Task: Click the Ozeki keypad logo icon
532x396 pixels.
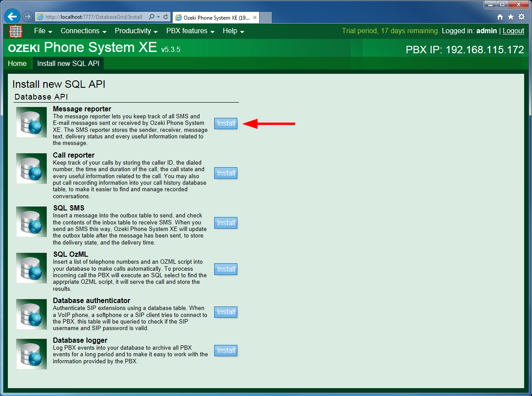Action: pyautogui.click(x=16, y=31)
